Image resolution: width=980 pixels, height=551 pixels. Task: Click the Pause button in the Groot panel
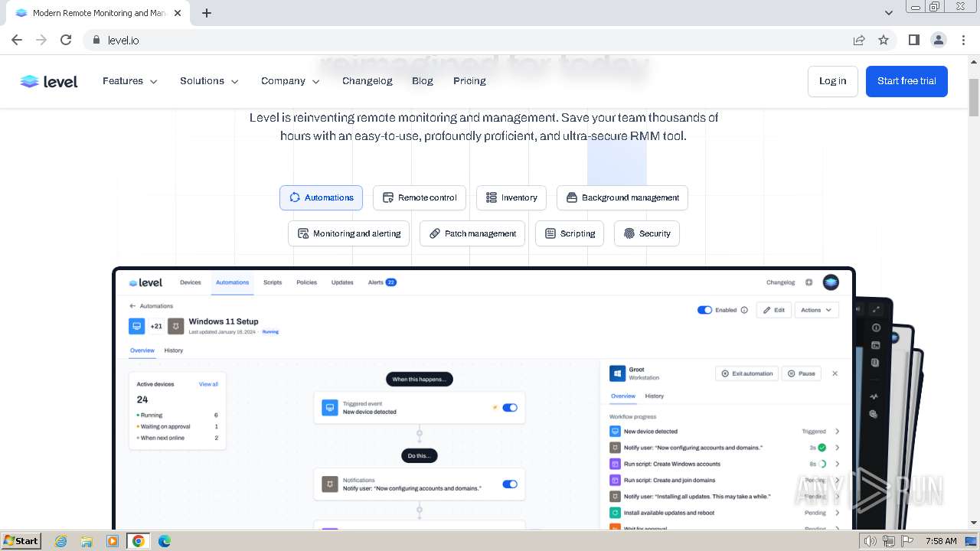pos(802,373)
